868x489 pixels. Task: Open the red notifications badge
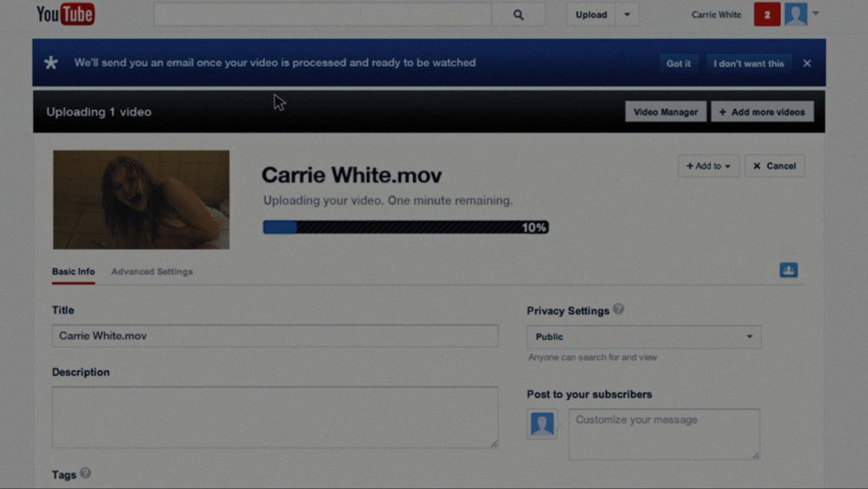click(766, 15)
